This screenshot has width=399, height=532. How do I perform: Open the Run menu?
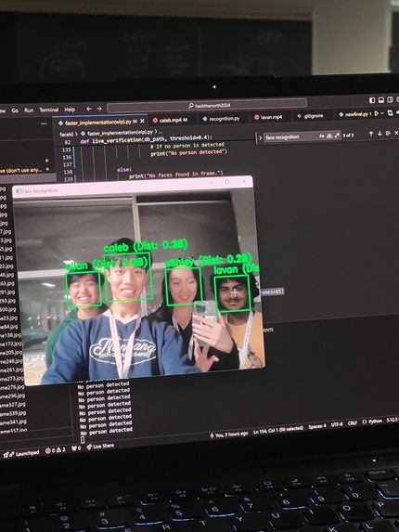pos(29,110)
